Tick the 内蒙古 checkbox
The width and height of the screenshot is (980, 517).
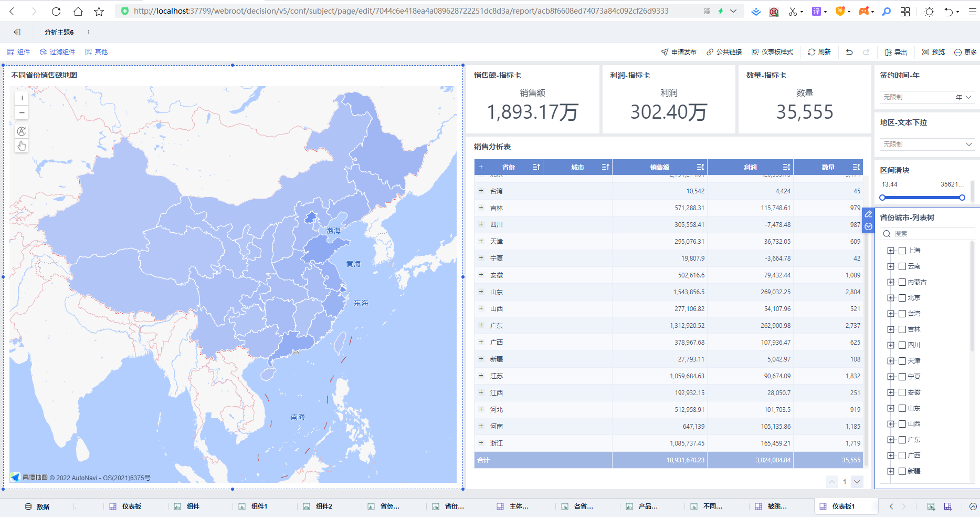(902, 282)
